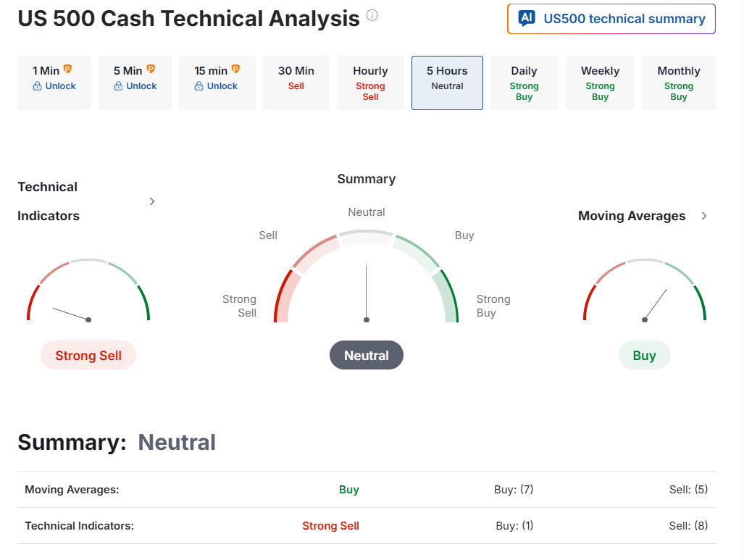Click the 1 Min pro badge icon
The image size is (744, 560).
pos(67,70)
